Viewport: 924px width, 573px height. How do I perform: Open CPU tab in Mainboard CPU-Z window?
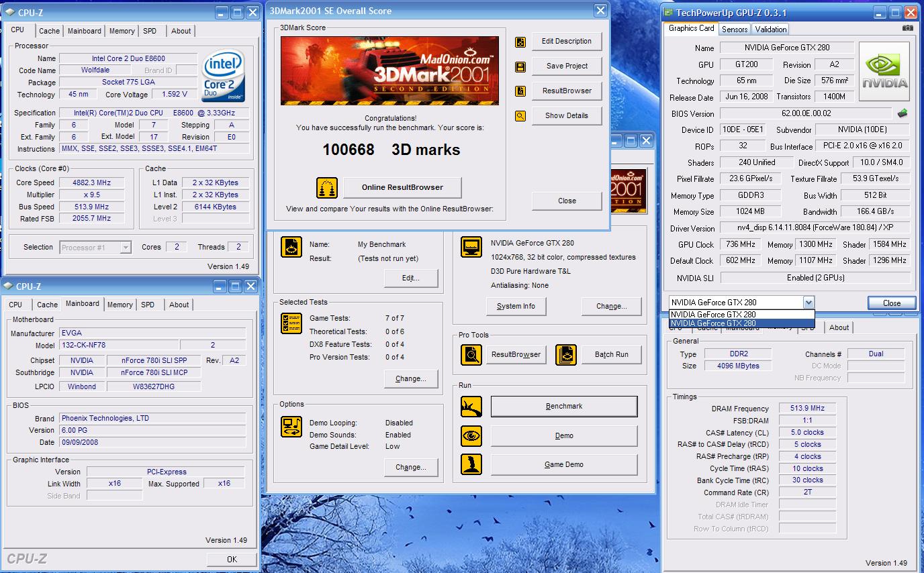pos(15,305)
